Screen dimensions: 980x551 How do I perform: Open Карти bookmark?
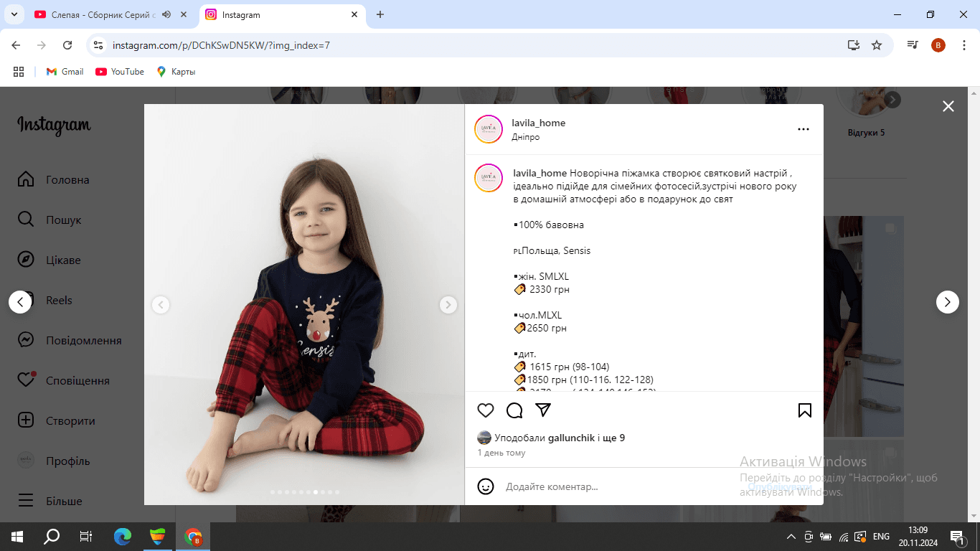(x=176, y=72)
